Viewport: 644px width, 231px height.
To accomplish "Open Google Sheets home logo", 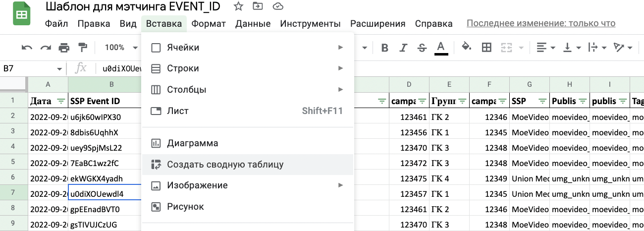I will click(x=21, y=15).
